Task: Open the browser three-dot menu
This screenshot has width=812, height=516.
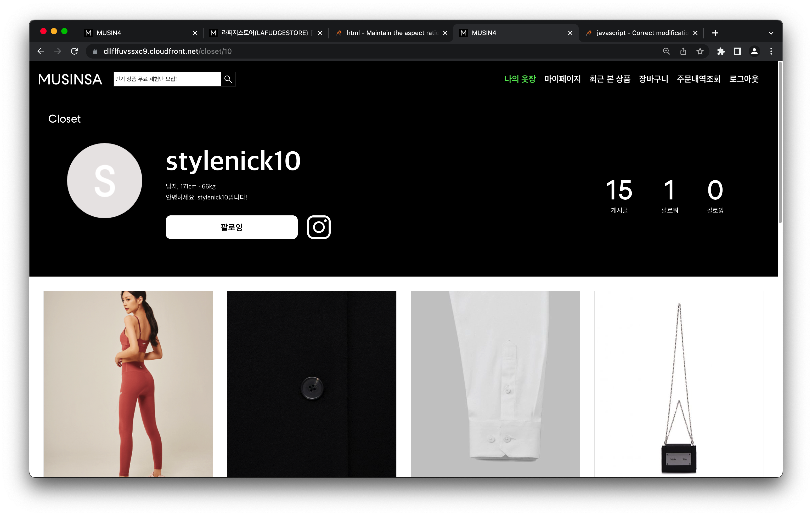Action: [771, 51]
